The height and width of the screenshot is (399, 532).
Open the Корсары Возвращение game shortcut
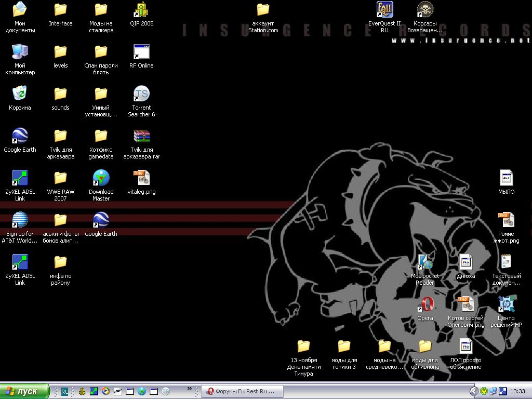tap(425, 10)
